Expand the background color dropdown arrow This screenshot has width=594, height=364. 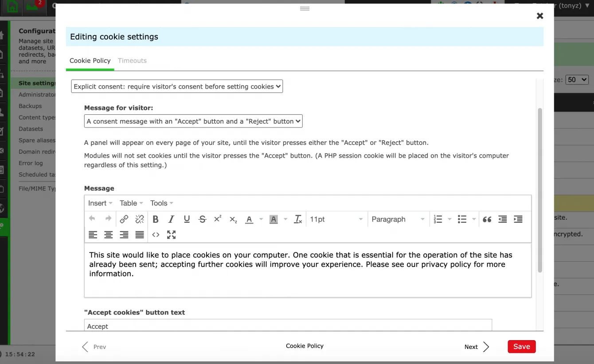(x=285, y=219)
